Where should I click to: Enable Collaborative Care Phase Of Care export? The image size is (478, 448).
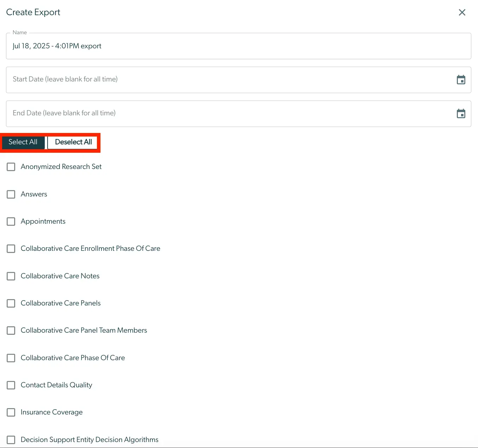click(x=11, y=358)
